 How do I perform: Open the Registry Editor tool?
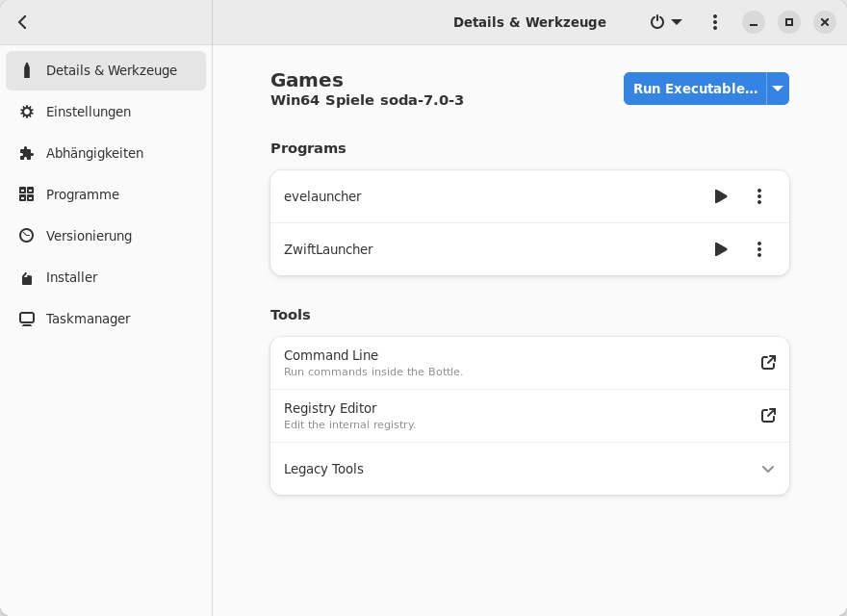point(529,416)
